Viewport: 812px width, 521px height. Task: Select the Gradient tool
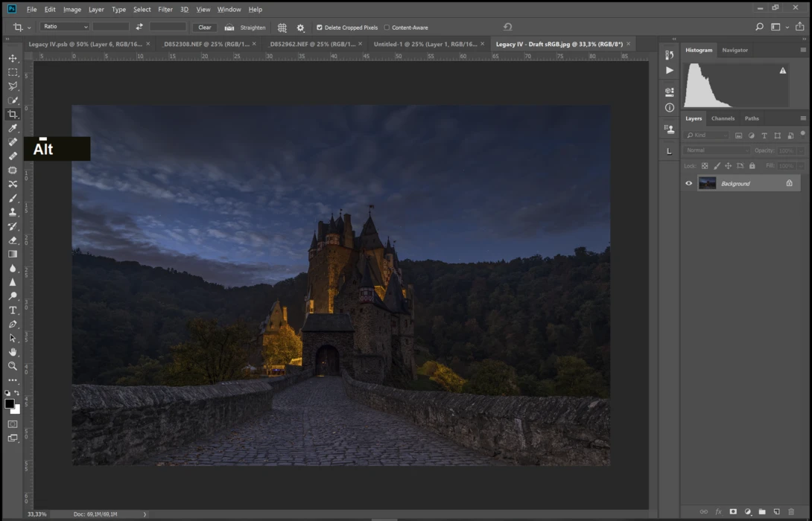(x=13, y=254)
